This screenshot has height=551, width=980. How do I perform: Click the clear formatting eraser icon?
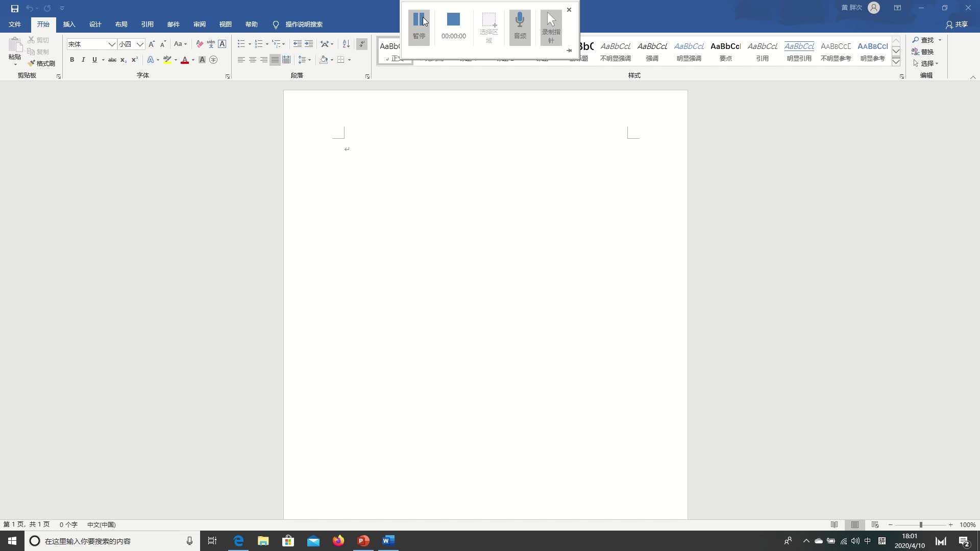coord(200,44)
